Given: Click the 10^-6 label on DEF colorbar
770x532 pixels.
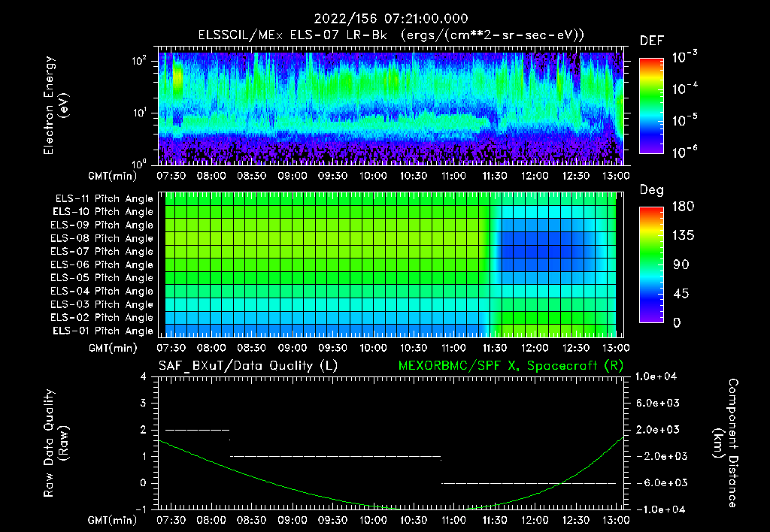Looking at the screenshot, I should pyautogui.click(x=684, y=152).
